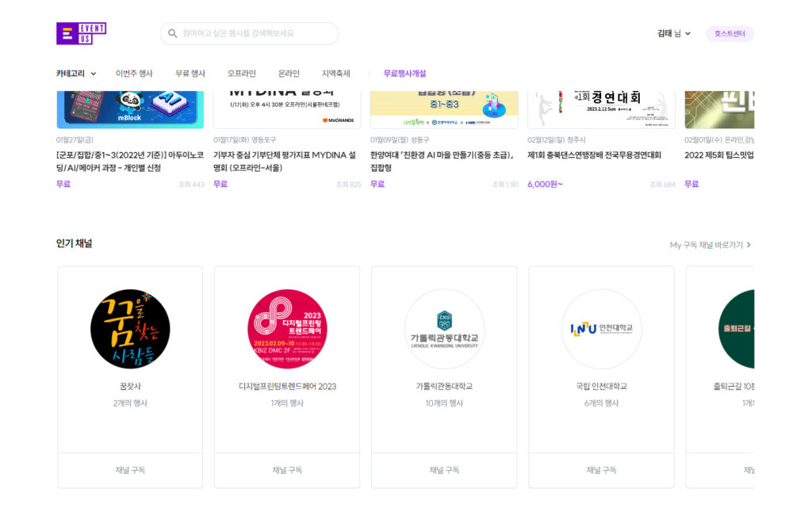Click the search magnifier icon
Image resolution: width=812 pixels, height=519 pixels.
[172, 33]
